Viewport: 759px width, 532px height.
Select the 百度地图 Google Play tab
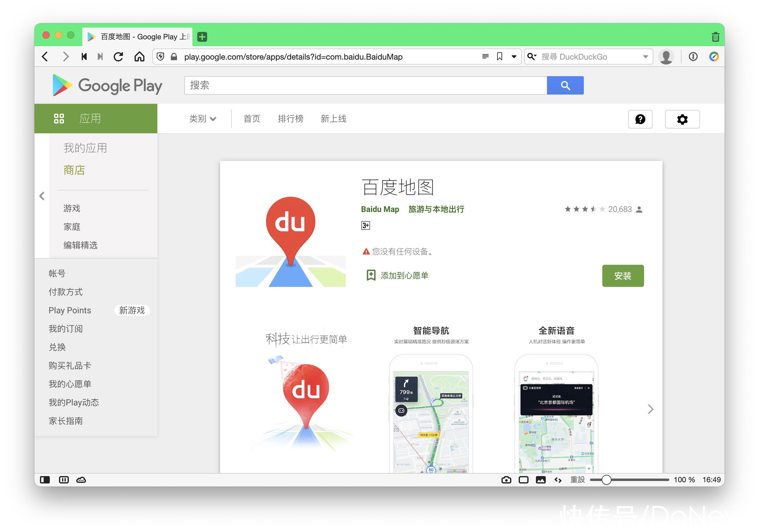coord(137,37)
